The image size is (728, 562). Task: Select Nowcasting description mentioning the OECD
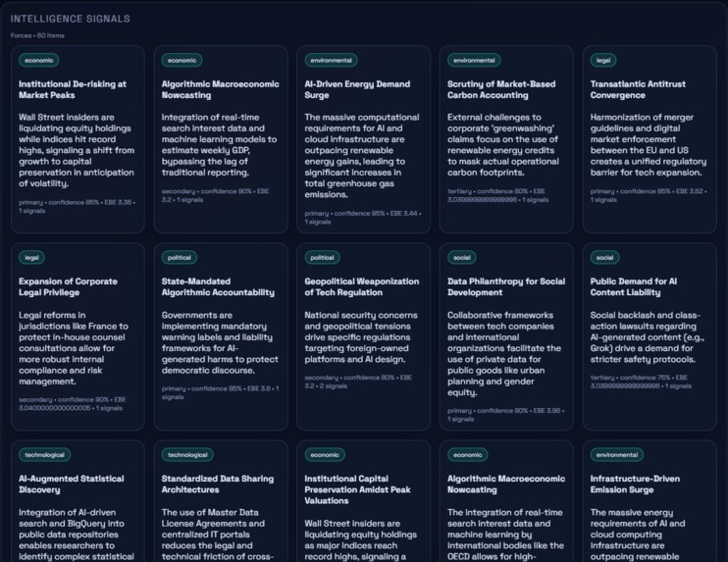pyautogui.click(x=505, y=535)
